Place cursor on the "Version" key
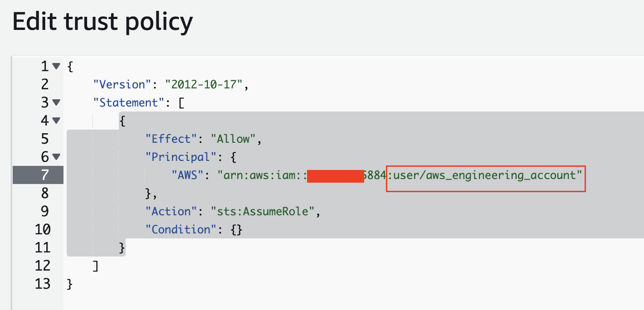Screen dimensions: 644x310 click(122, 84)
